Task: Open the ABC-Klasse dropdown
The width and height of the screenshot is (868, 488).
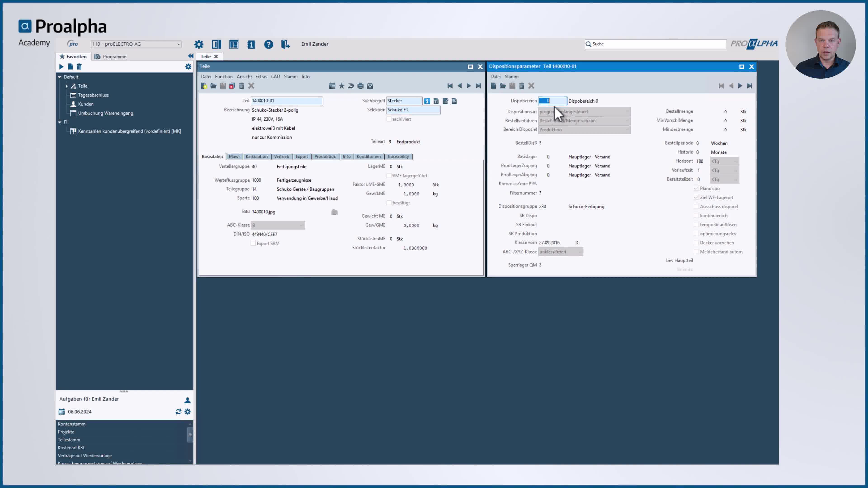Action: tap(278, 225)
